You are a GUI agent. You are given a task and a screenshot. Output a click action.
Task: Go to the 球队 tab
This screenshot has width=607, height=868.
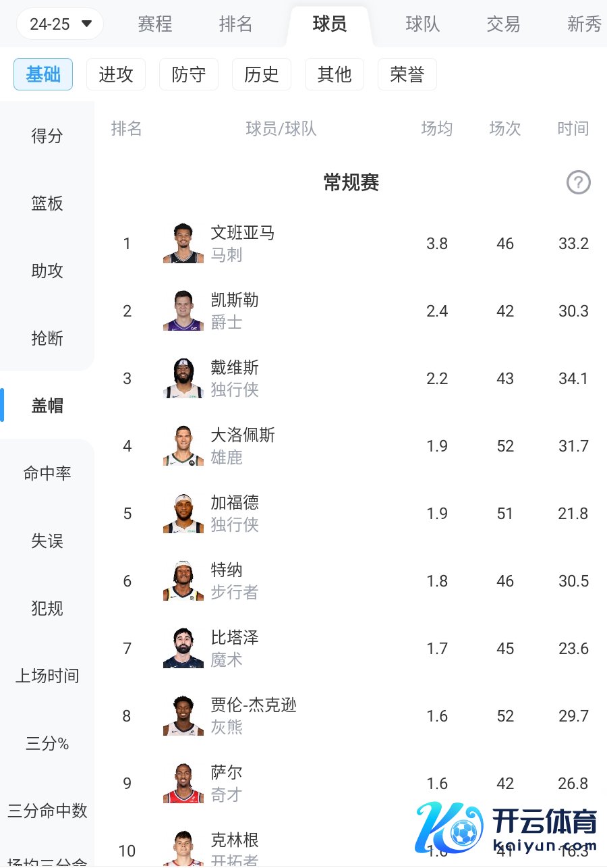[x=423, y=24]
